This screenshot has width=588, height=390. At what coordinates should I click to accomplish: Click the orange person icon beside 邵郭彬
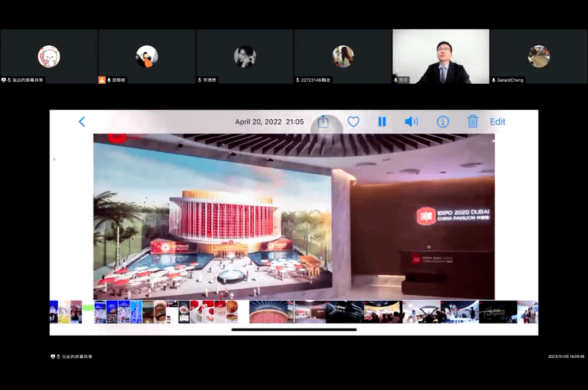tap(102, 80)
